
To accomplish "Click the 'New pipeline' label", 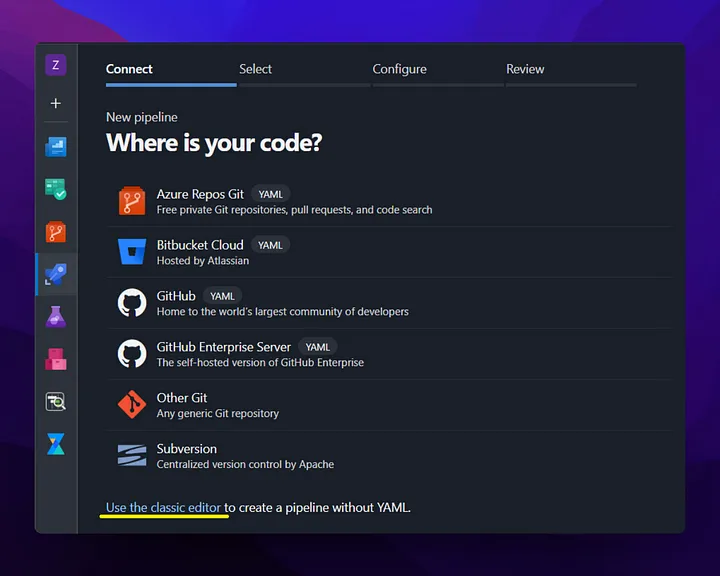I will (x=141, y=118).
